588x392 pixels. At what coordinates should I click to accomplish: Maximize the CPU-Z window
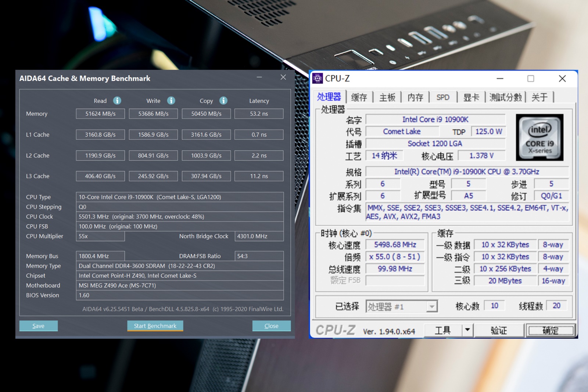tap(531, 79)
